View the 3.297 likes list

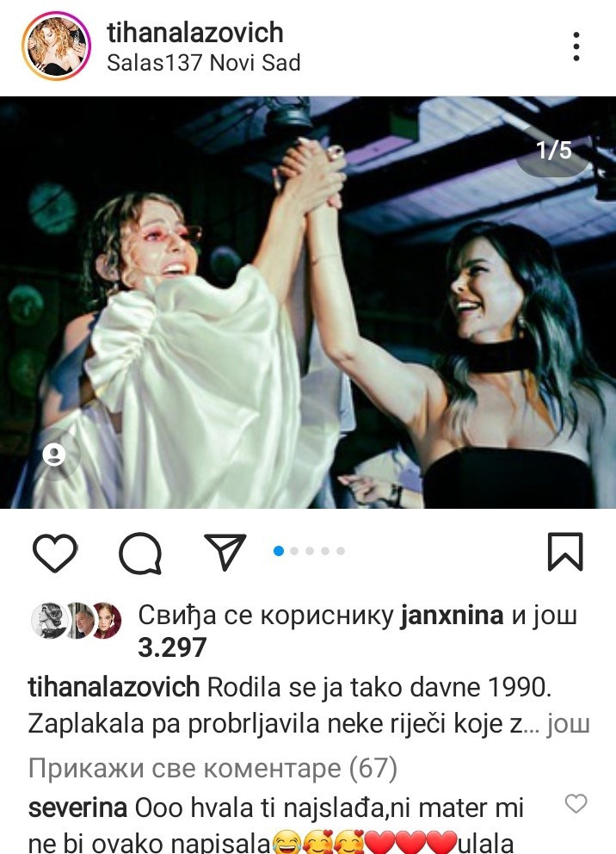click(172, 647)
